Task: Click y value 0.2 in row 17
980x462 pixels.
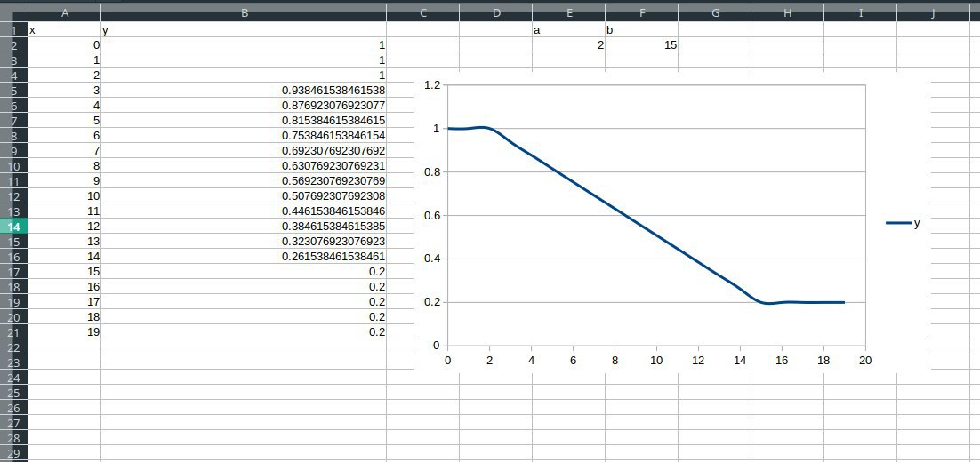Action: pyautogui.click(x=244, y=272)
